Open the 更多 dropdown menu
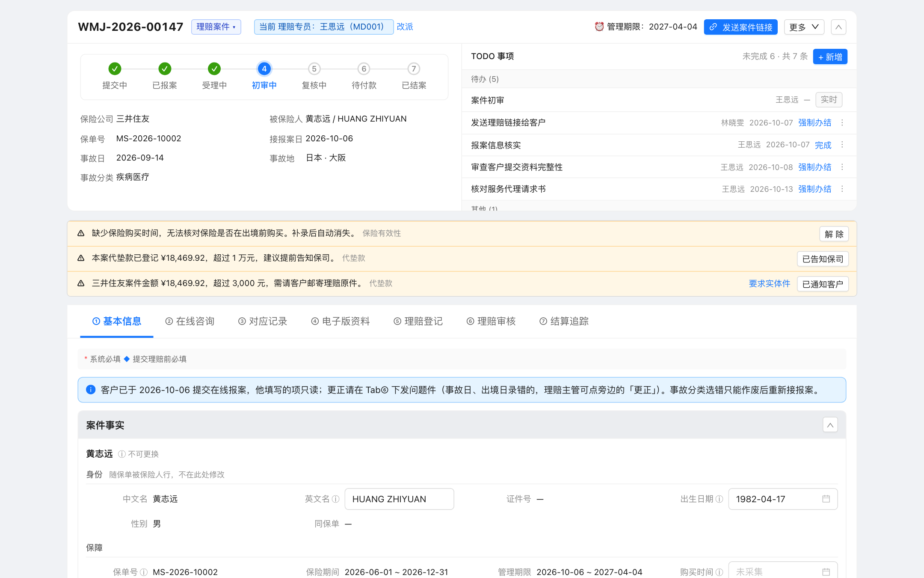The width and height of the screenshot is (924, 578). (x=804, y=27)
